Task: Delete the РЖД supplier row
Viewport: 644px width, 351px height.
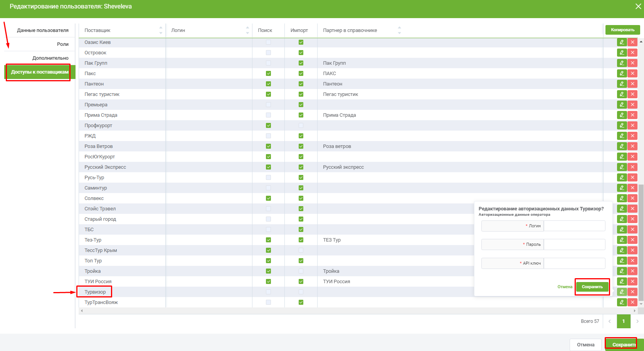Action: tap(632, 136)
